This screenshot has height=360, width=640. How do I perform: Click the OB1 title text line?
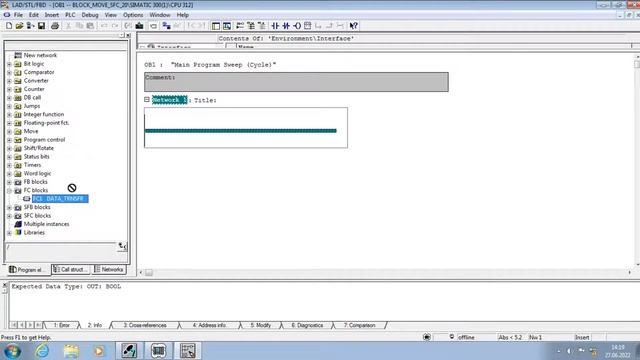coord(210,64)
